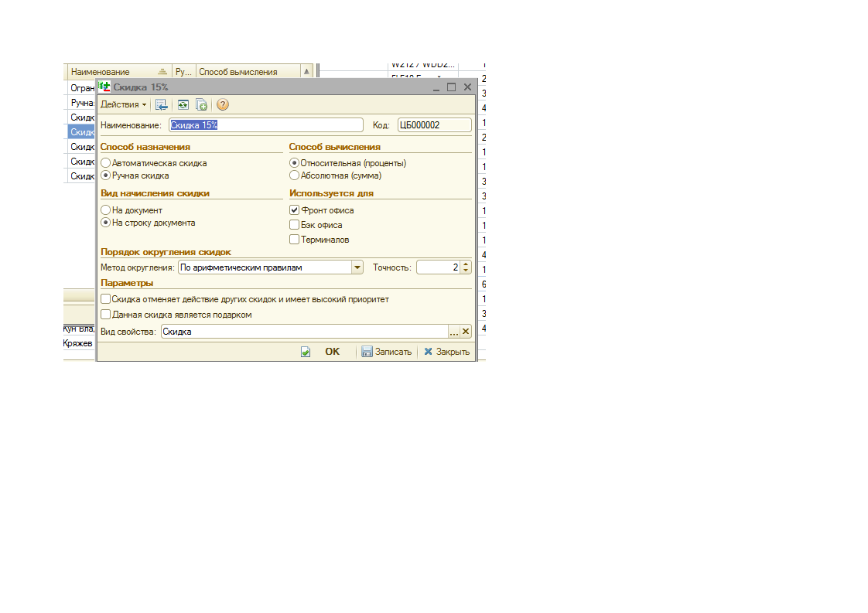Image resolution: width=868 pixels, height=613 pixels.
Task: Click into Вид свойства field
Action: click(x=305, y=332)
